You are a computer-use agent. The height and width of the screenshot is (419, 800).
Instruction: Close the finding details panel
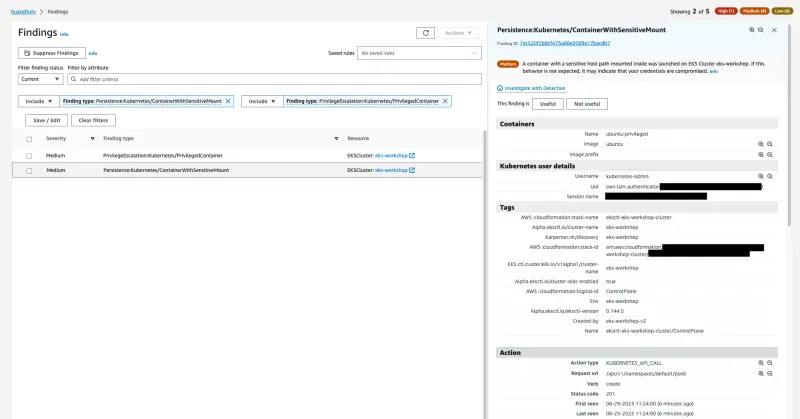click(774, 30)
